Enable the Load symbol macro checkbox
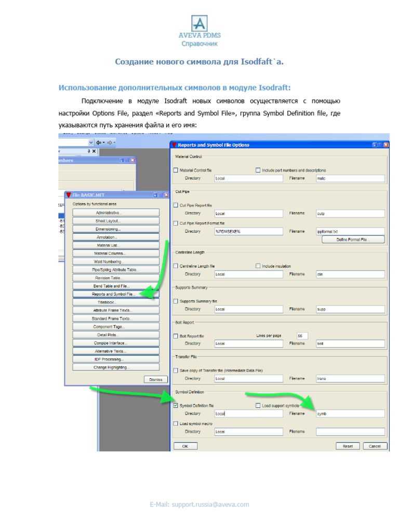Screen dimensions: 399x532 (176, 423)
